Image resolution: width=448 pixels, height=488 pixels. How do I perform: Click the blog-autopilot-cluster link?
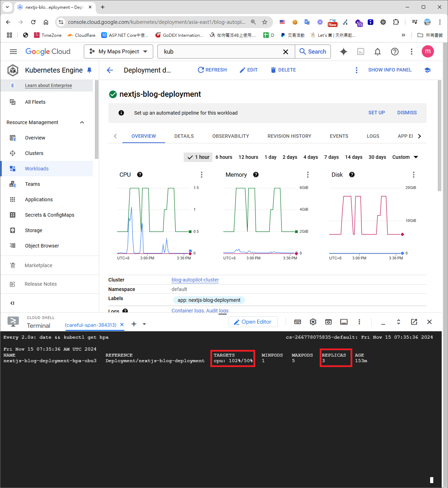(195, 280)
